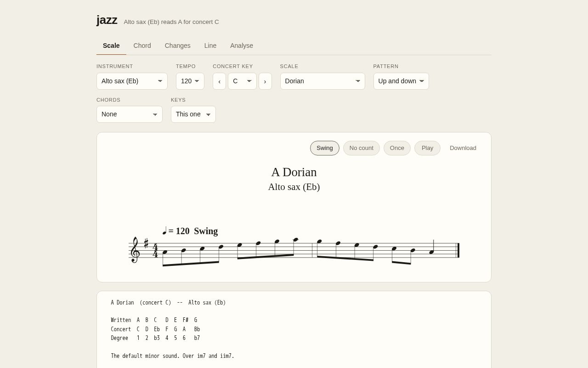
Task: Click the Play button
Action: (427, 148)
